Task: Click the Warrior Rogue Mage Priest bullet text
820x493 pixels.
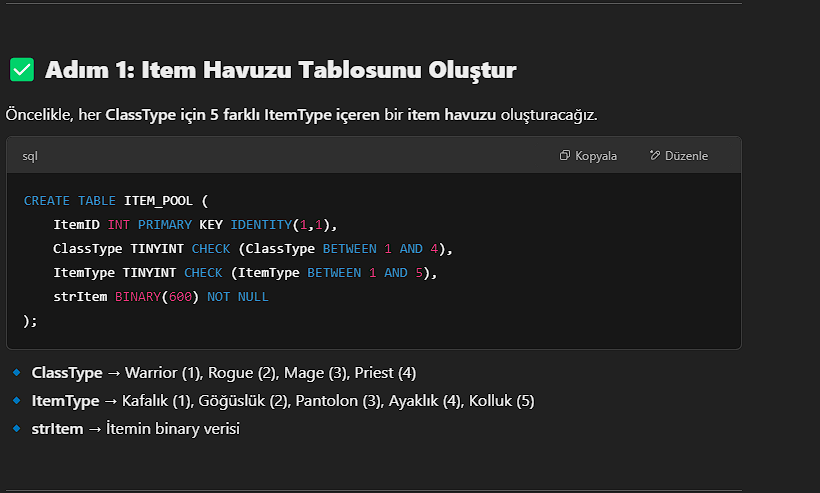Action: tap(270, 373)
